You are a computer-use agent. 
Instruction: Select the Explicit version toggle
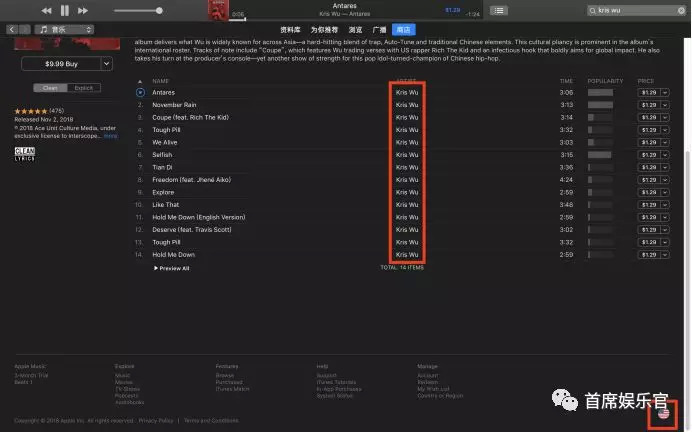[84, 88]
